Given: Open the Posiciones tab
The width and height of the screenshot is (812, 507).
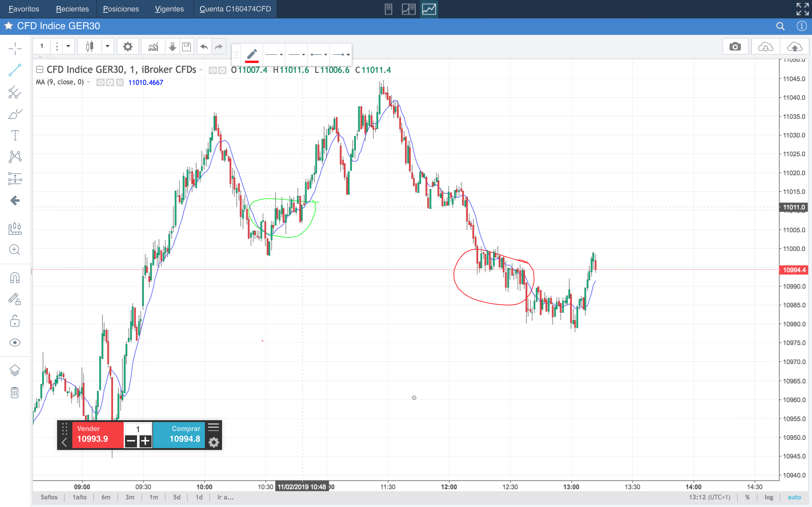Looking at the screenshot, I should pos(121,9).
